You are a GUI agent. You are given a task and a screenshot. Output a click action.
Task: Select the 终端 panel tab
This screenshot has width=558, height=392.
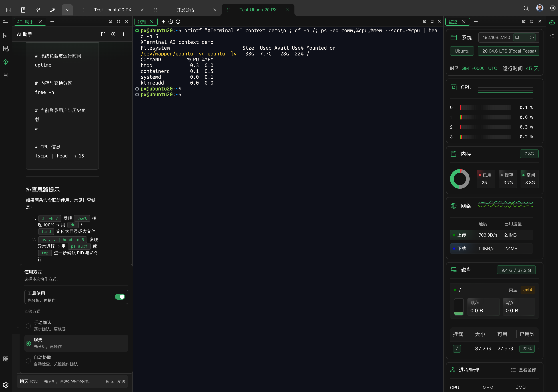(x=146, y=22)
